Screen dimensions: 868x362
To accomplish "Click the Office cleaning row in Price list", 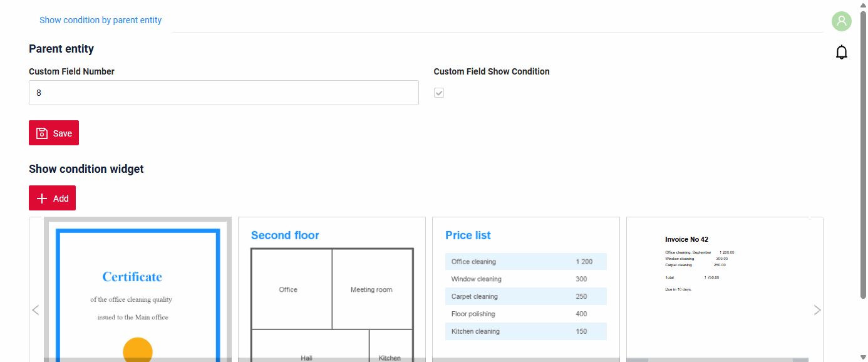I will click(x=526, y=262).
